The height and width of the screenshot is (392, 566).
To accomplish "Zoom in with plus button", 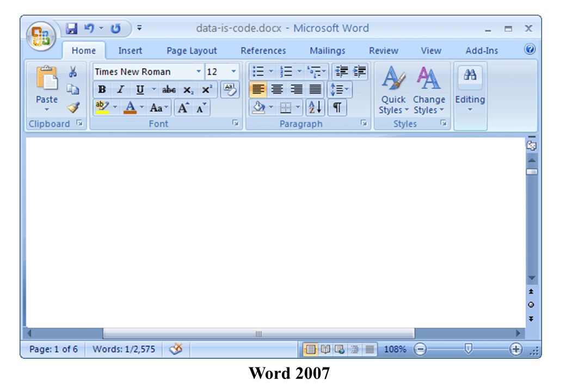I will (x=516, y=349).
